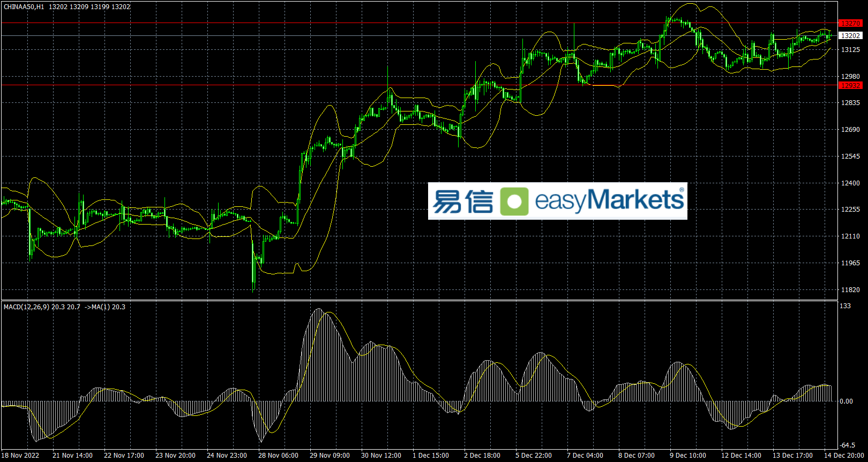Click the 11820 price axis label

[850, 290]
